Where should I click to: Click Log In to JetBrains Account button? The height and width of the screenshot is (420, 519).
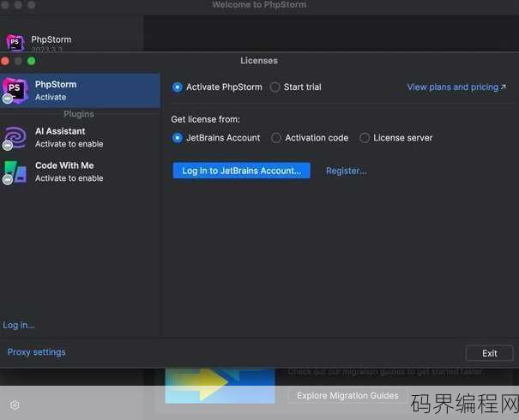click(241, 171)
